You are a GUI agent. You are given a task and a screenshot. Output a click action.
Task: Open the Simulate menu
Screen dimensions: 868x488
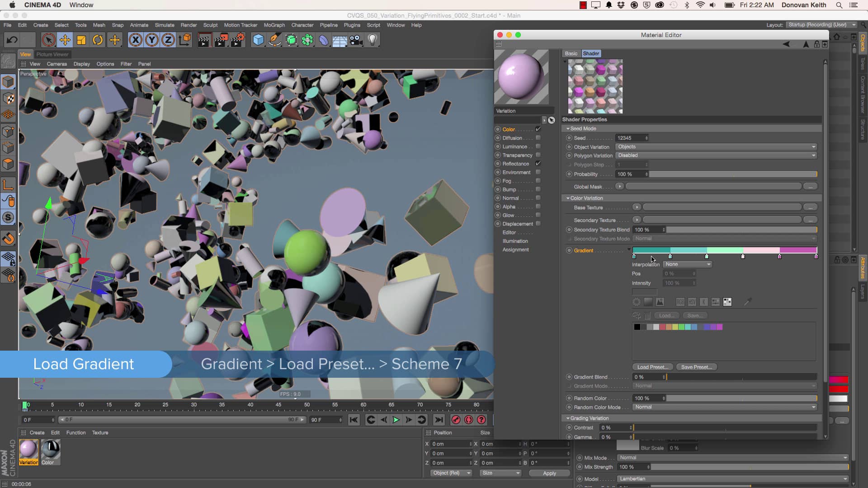pyautogui.click(x=165, y=25)
